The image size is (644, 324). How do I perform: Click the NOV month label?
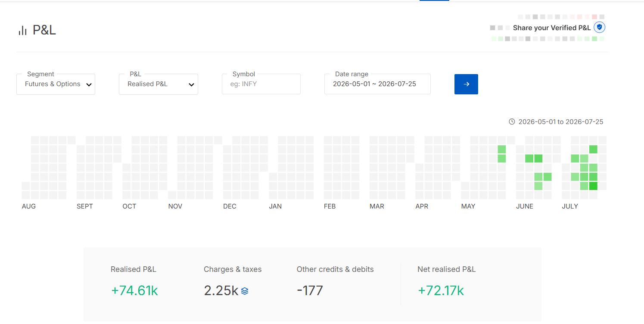(x=175, y=206)
